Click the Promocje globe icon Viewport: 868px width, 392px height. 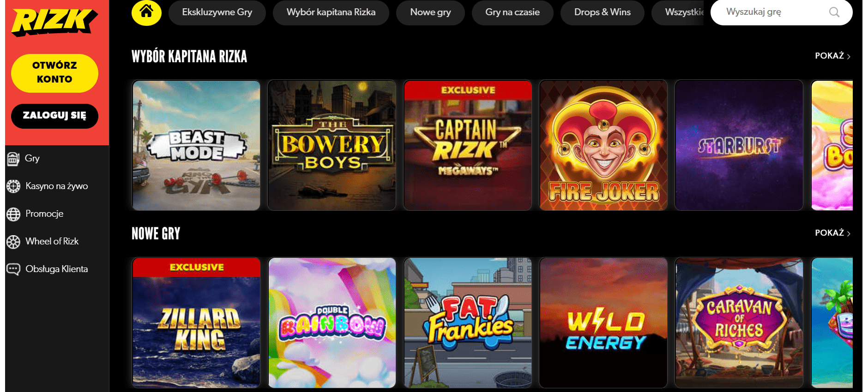pos(13,214)
